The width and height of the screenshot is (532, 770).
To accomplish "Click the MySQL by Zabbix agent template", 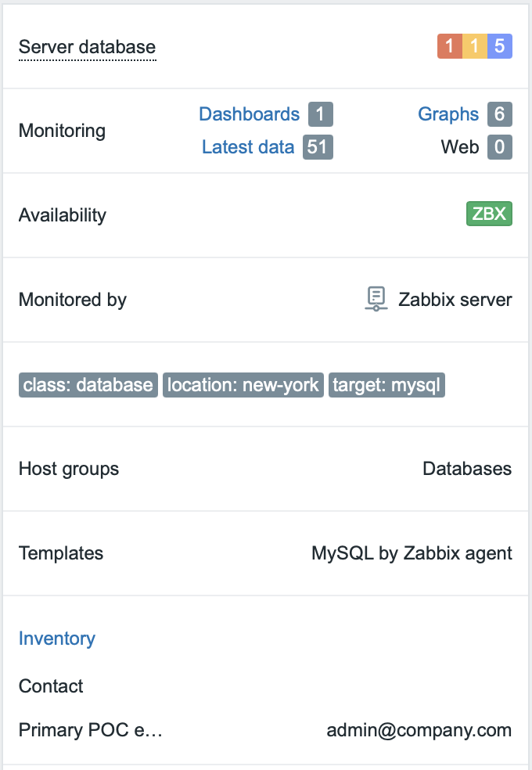I will click(x=412, y=553).
